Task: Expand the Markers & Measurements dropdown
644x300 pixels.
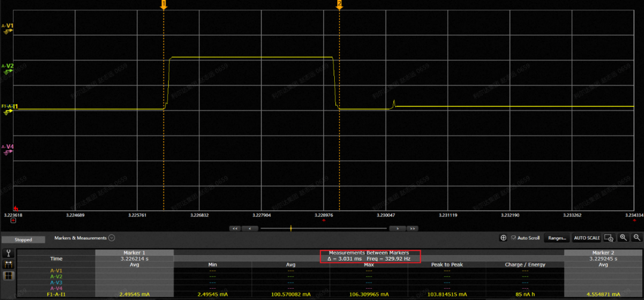Action: (x=112, y=238)
